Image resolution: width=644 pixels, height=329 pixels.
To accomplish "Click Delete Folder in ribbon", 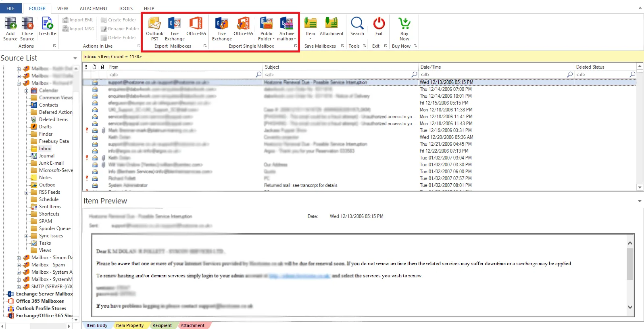I will click(118, 38).
